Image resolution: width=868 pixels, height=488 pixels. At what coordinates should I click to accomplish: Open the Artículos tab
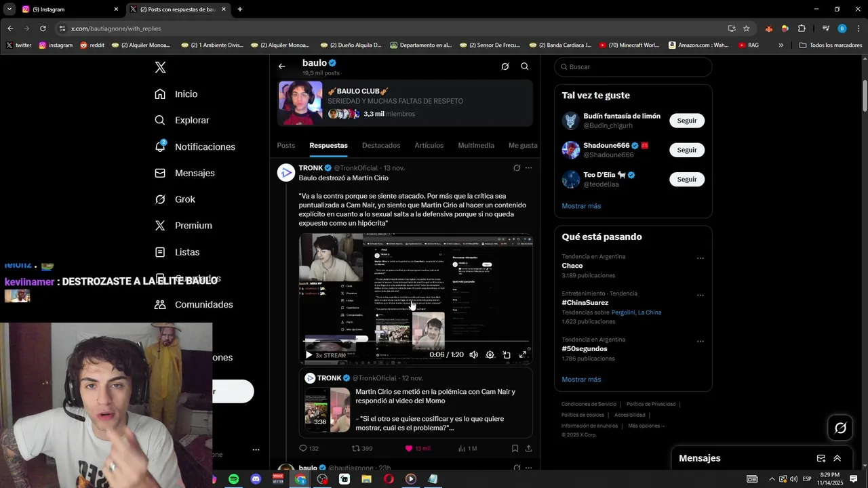tap(429, 146)
